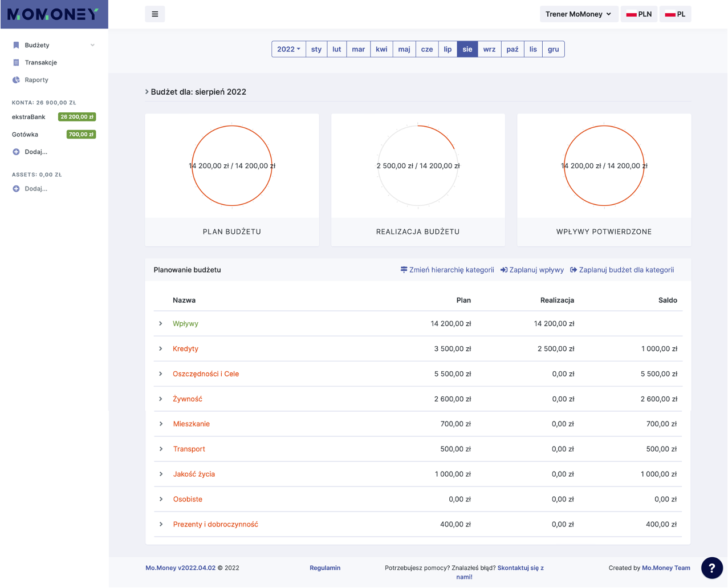This screenshot has width=728, height=588.
Task: Expand the Kredyty category row
Action: pyautogui.click(x=161, y=348)
